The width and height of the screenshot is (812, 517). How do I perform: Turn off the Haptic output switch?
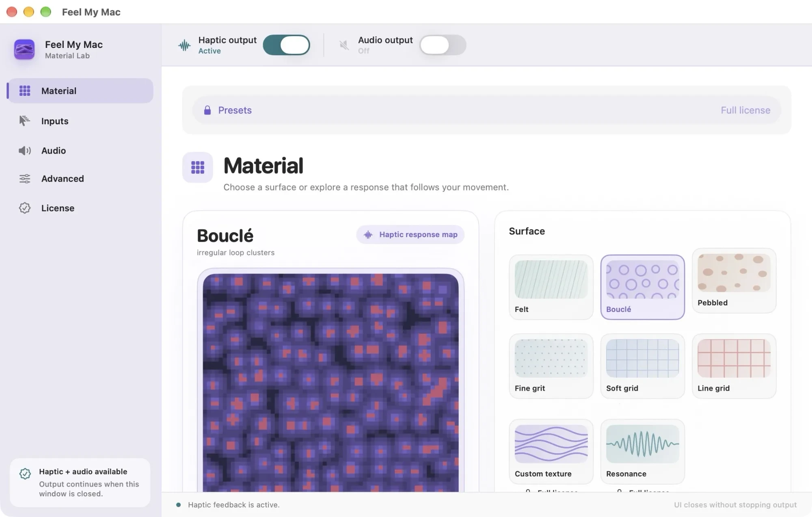(x=286, y=45)
